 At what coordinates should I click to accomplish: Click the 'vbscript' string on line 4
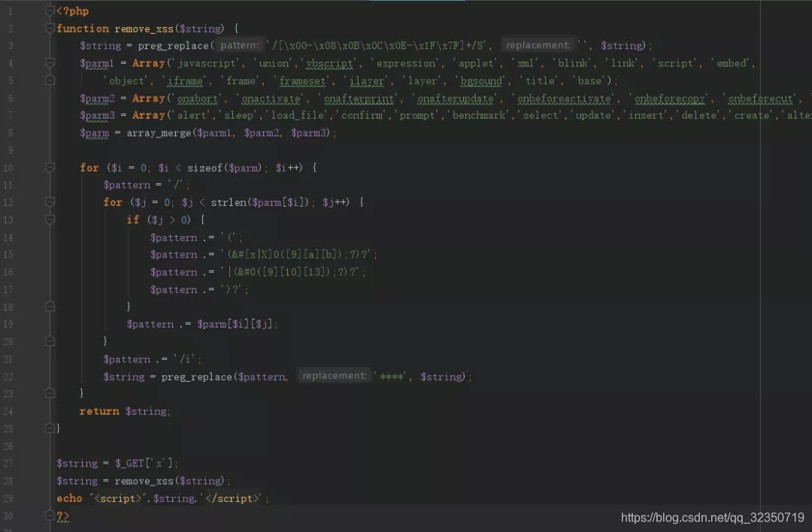pyautogui.click(x=329, y=63)
